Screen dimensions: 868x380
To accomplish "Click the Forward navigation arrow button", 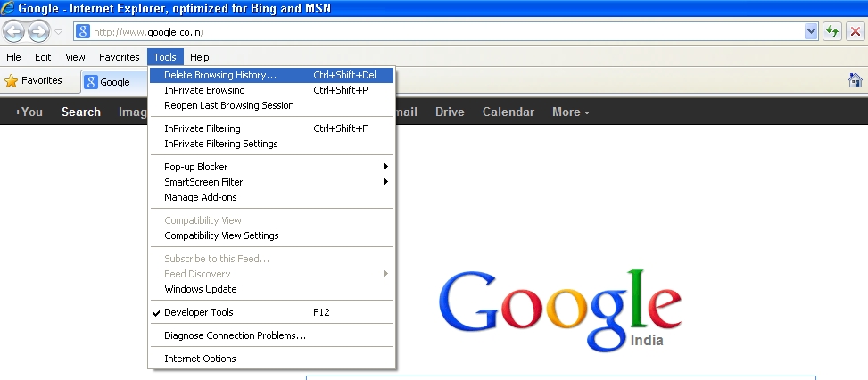I will pos(38,31).
